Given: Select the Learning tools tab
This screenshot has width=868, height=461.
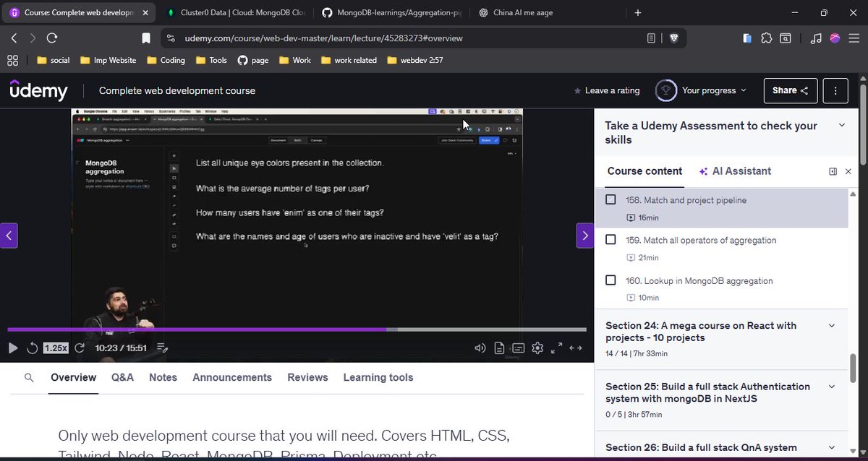Looking at the screenshot, I should [378, 377].
